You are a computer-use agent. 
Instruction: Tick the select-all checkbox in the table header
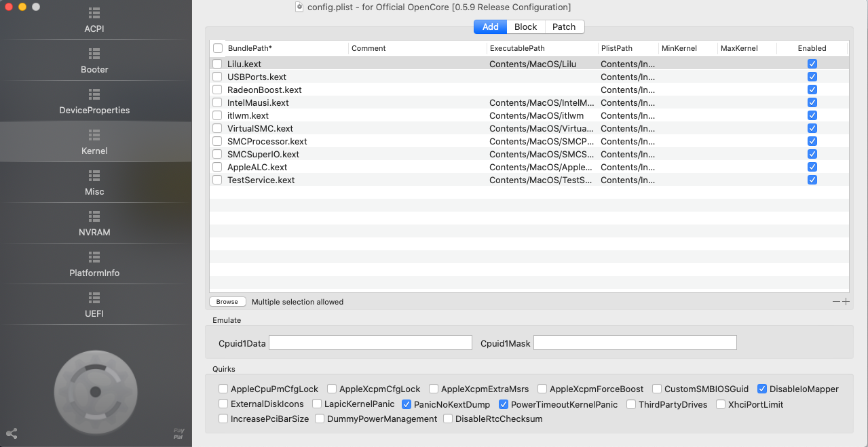[x=218, y=48]
